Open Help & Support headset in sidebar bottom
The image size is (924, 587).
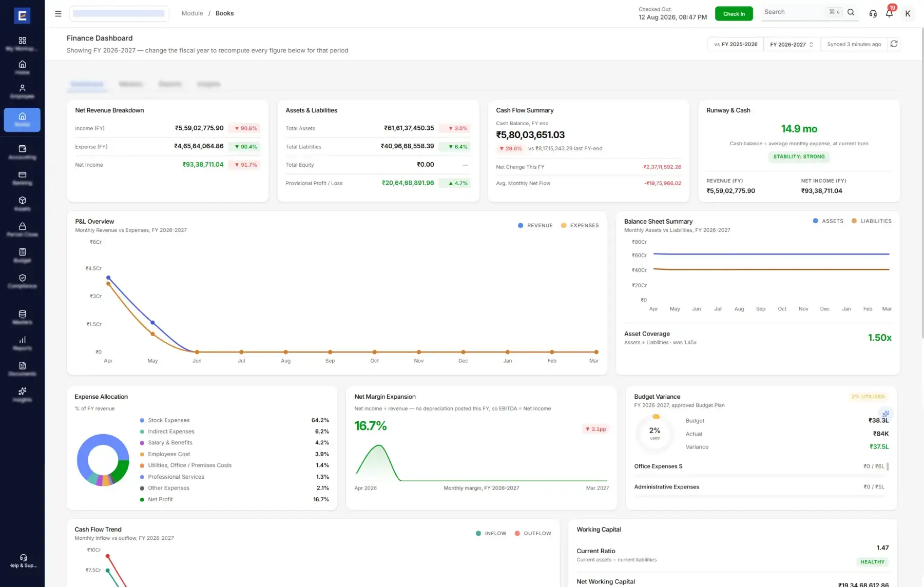(23, 558)
